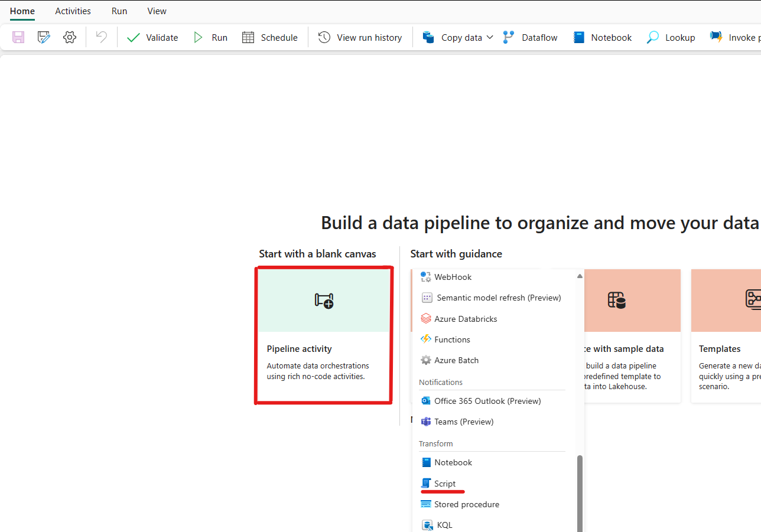Click the Schedule button label
The width and height of the screenshot is (761, 532).
coord(279,37)
